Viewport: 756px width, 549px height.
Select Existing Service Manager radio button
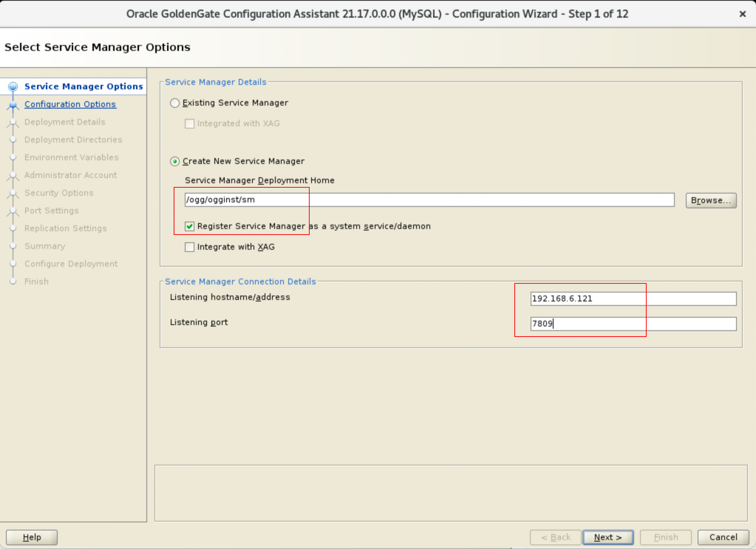click(x=175, y=103)
